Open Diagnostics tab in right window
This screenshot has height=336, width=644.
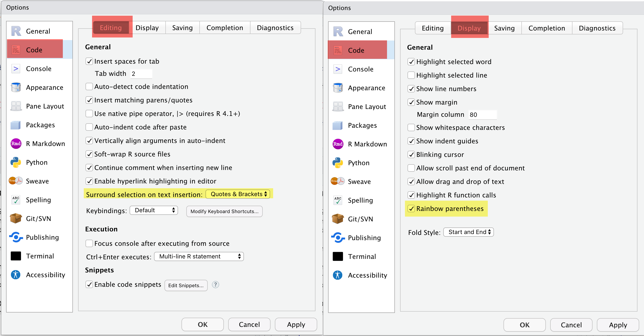point(597,28)
